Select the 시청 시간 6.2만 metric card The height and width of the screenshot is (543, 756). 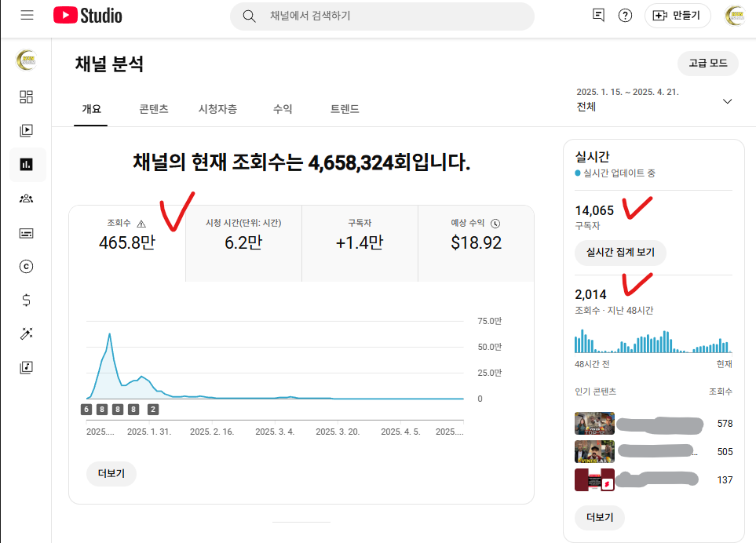[x=243, y=243]
